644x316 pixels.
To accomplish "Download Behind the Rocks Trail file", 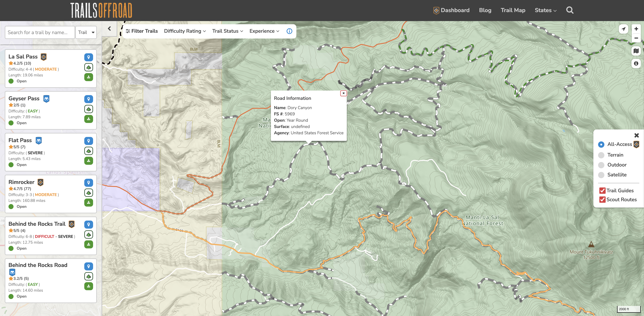I will [89, 244].
